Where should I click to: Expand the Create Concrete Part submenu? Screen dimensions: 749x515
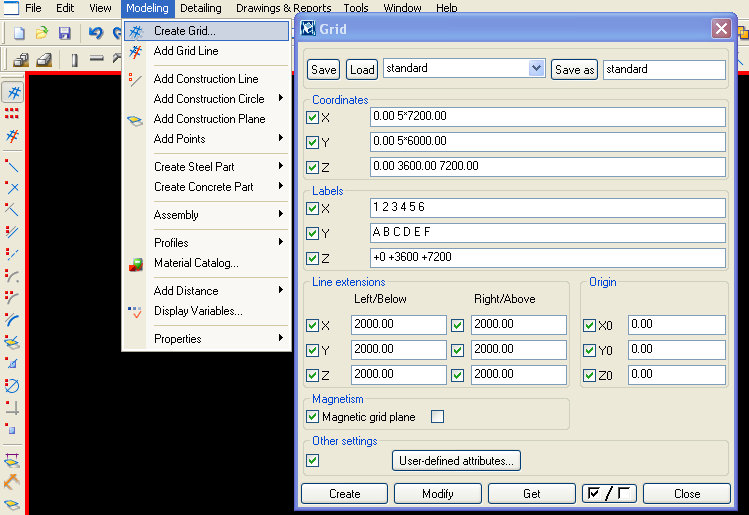tap(207, 187)
